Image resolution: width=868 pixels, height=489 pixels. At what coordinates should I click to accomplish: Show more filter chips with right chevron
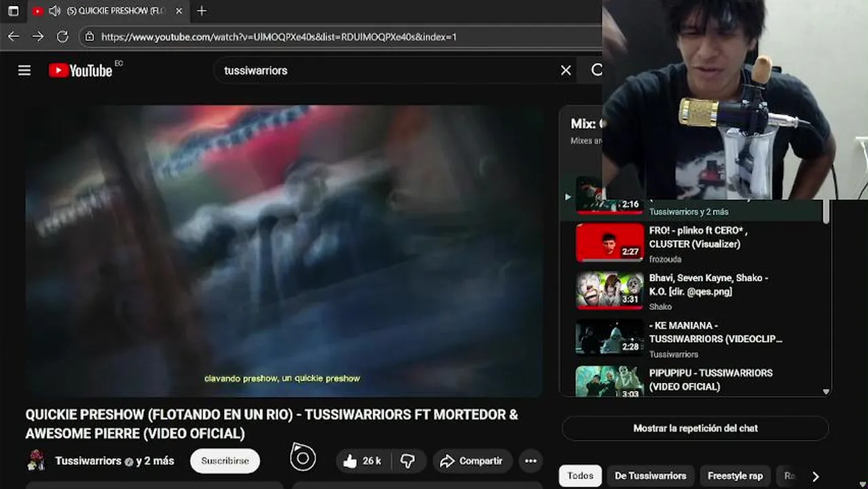(816, 476)
